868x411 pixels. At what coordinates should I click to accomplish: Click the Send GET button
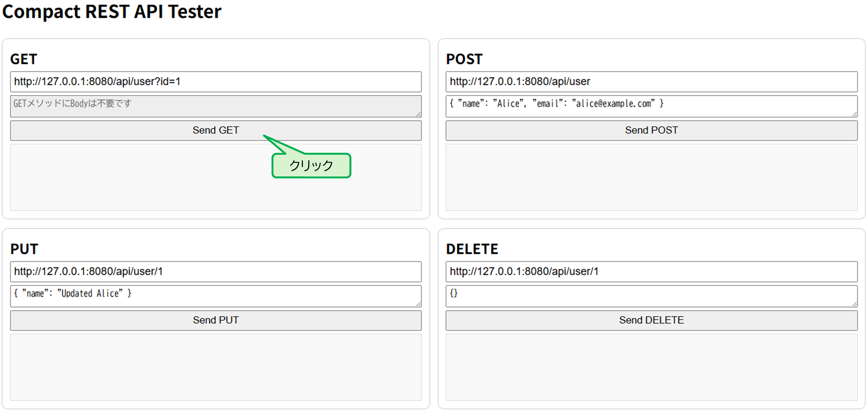coord(216,130)
